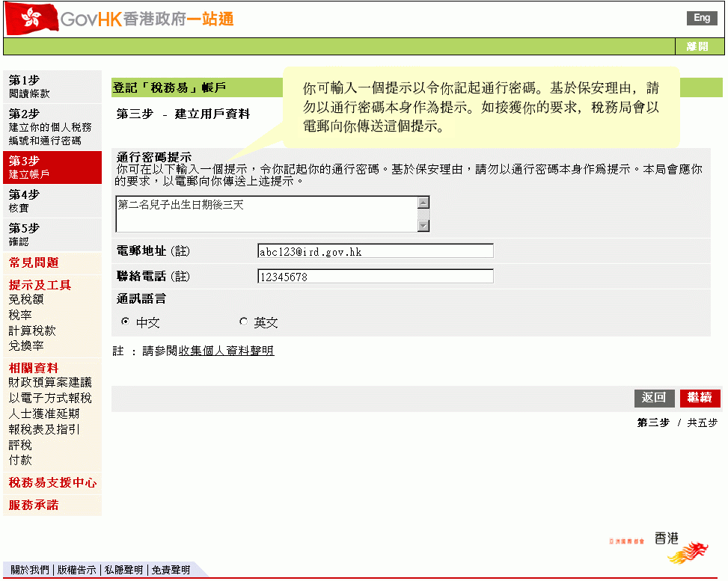Click the 聯絡電話 phone input field

click(375, 277)
